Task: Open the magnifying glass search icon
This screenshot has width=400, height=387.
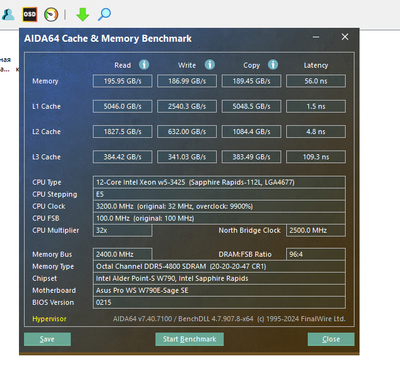Action: click(x=104, y=14)
